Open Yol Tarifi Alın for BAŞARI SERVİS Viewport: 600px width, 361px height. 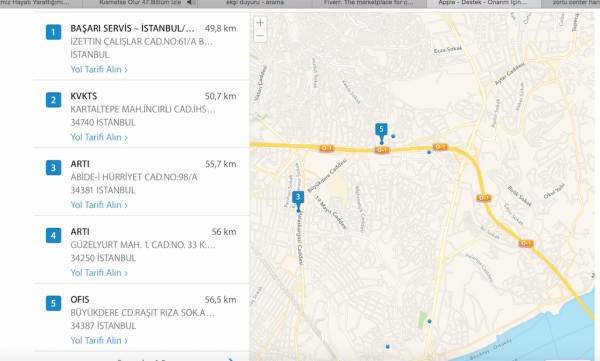(x=99, y=69)
